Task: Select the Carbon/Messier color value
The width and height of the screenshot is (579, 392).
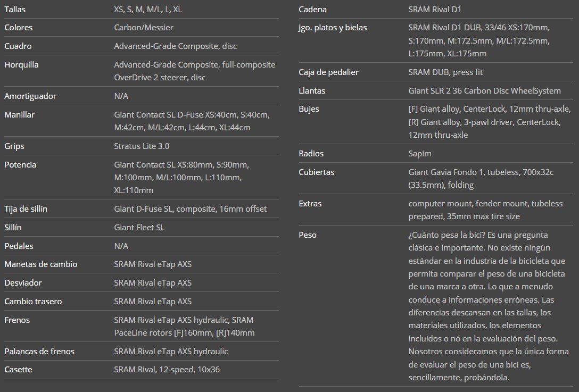Action: (144, 28)
